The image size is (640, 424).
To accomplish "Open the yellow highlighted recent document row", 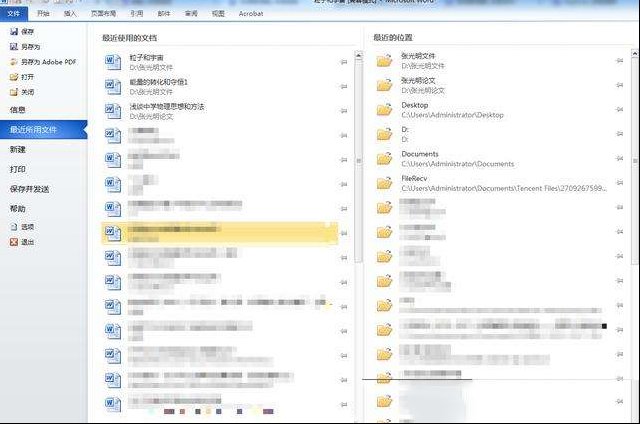I will [x=220, y=233].
